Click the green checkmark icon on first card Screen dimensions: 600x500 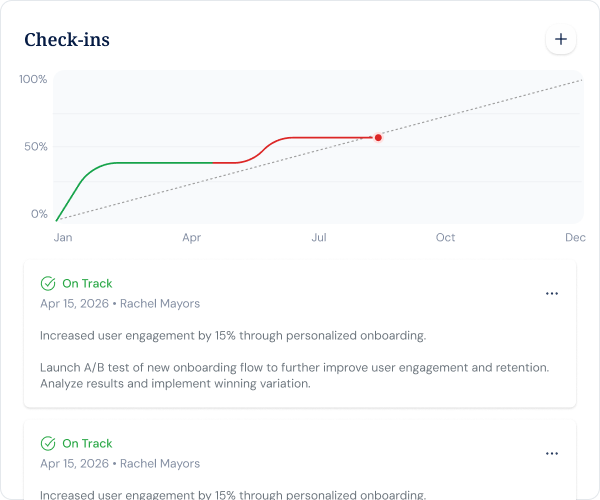point(48,283)
